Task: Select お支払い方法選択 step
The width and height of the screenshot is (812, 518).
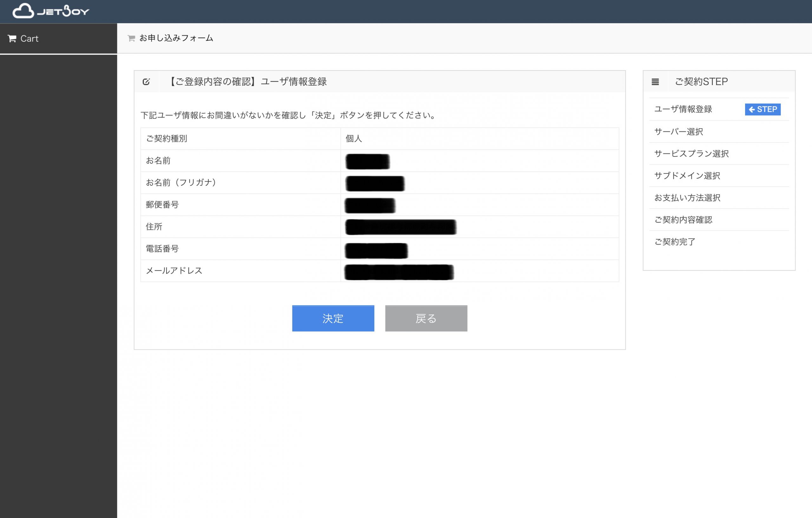Action: [687, 197]
